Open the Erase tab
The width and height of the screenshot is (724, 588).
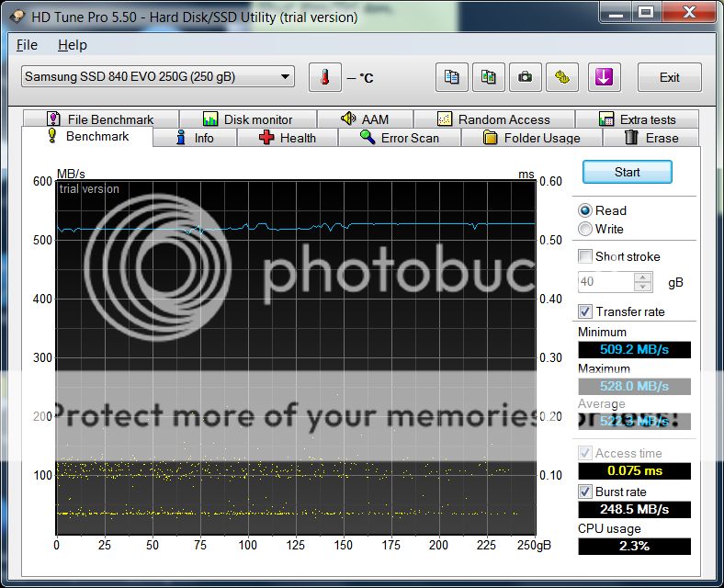point(651,138)
